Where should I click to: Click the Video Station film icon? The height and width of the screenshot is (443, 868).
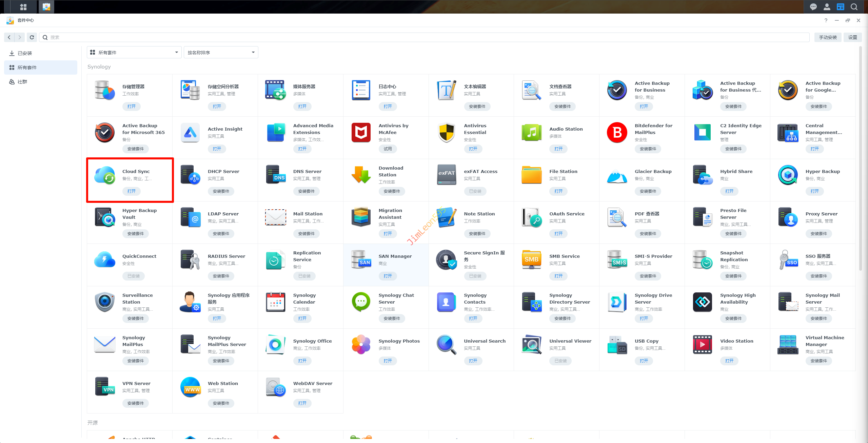click(703, 345)
